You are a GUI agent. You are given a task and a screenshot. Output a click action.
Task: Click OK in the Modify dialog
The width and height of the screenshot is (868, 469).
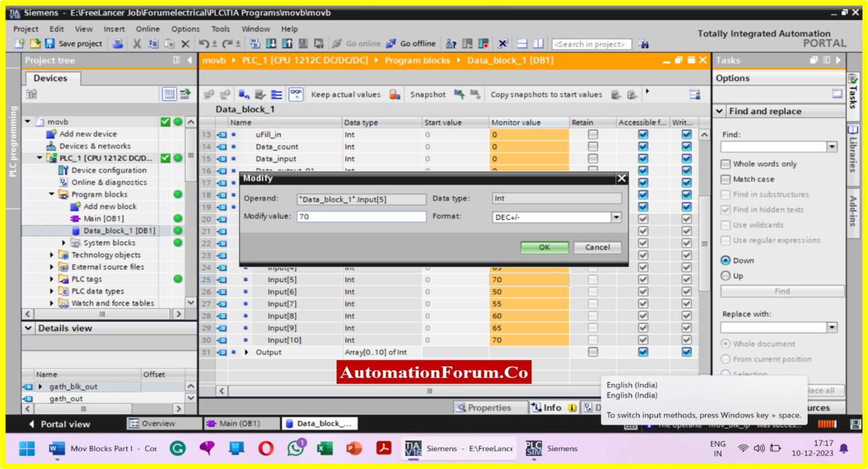pyautogui.click(x=544, y=247)
